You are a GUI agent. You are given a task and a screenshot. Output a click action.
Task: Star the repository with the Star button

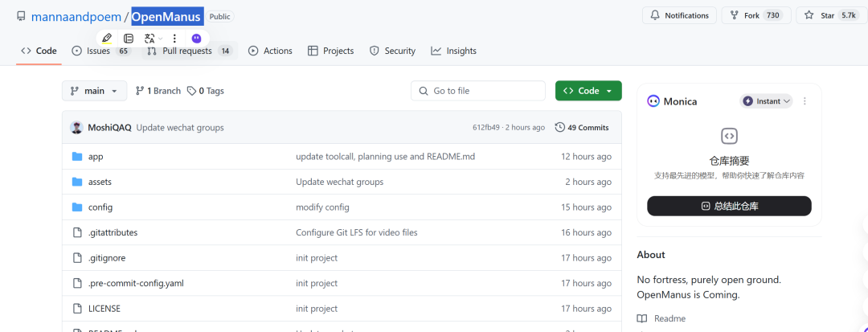point(832,15)
